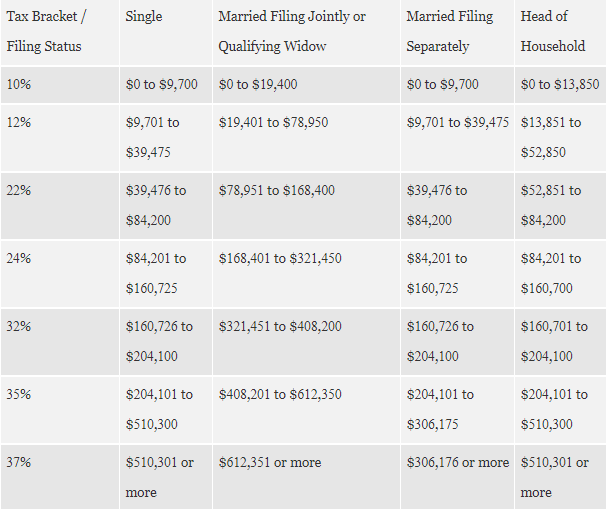
Task: Click the "$0 to $19,400" cell
Action: pos(258,85)
